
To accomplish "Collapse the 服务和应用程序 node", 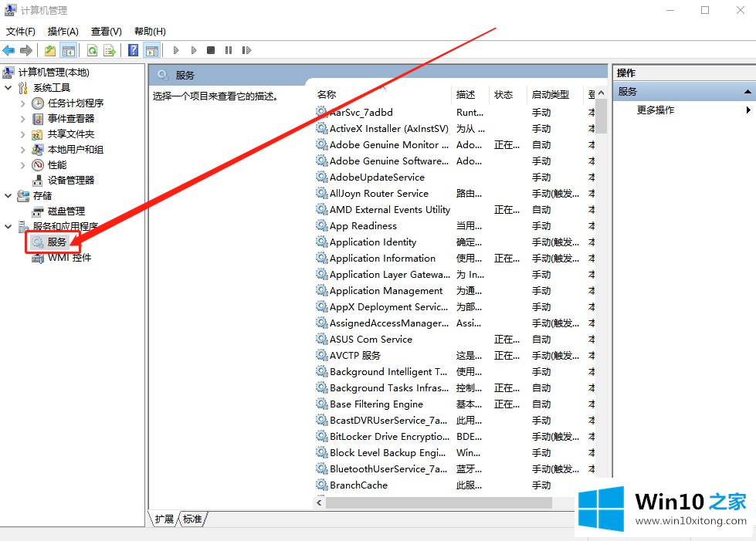I will coord(8,226).
